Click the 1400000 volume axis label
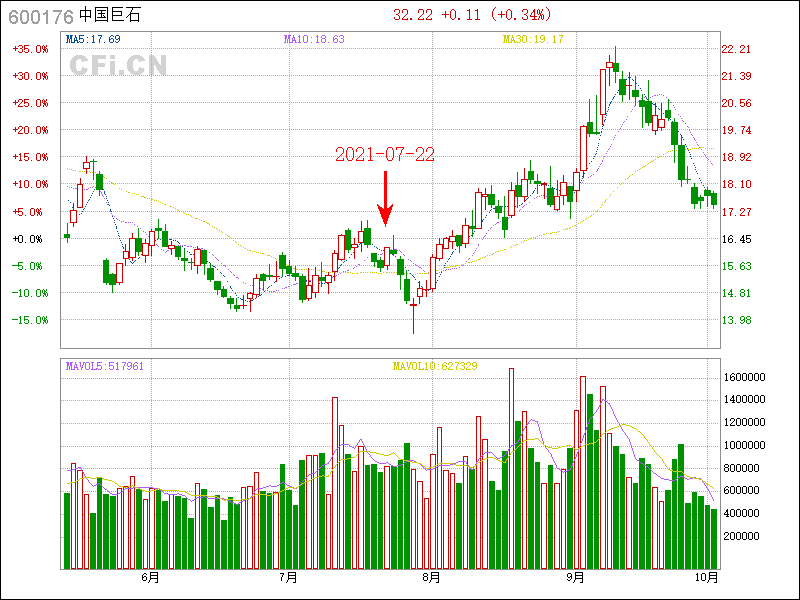This screenshot has height=600, width=800. (x=744, y=400)
